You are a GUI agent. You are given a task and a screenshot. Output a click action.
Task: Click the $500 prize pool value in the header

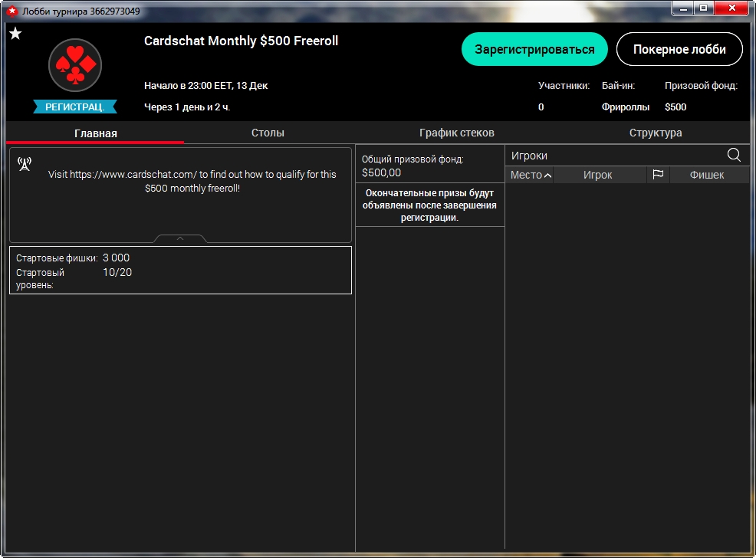pyautogui.click(x=675, y=107)
